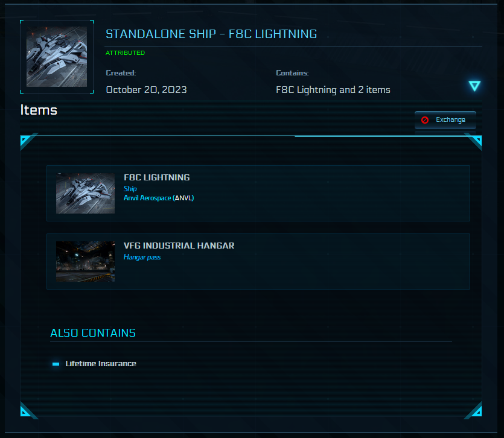Viewport: 504px width, 438px height.
Task: Click the F8C LIGHTNING item title
Action: [x=156, y=177]
